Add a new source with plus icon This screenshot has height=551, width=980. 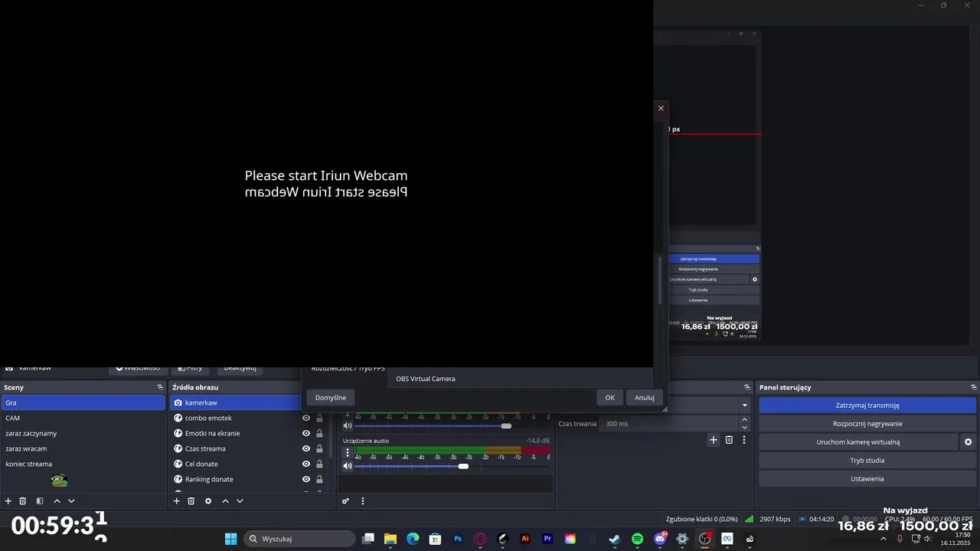(176, 501)
